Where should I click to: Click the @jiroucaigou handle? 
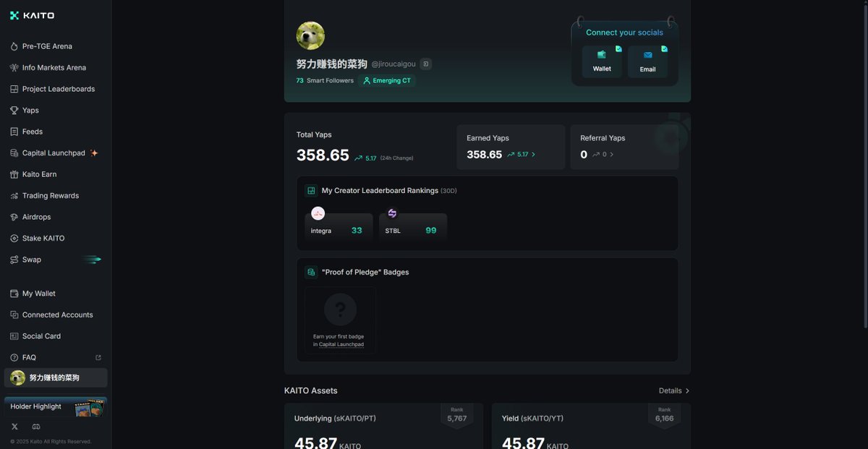[393, 64]
